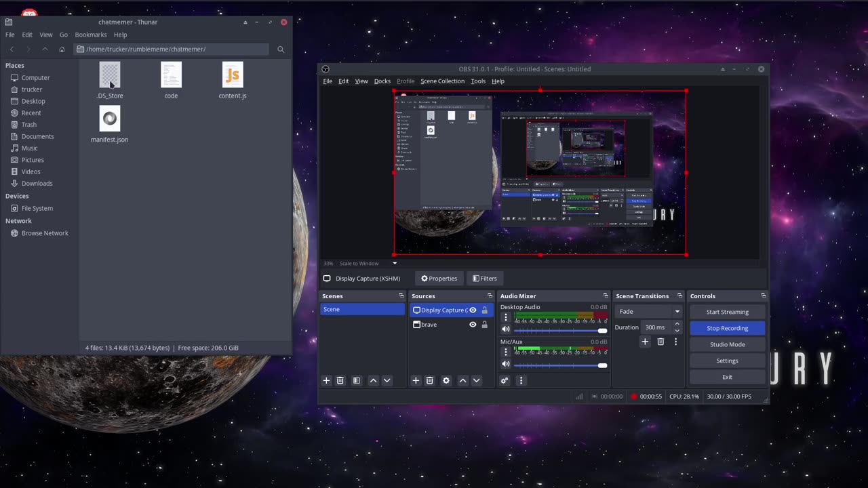Add a scene transition with plus
Screen dimensions: 868x488
645,342
